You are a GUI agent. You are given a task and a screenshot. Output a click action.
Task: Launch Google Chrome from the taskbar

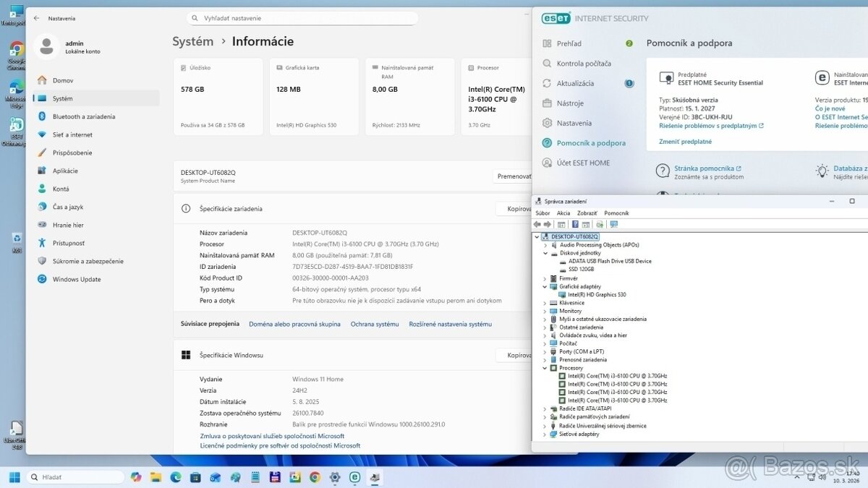pyautogui.click(x=315, y=477)
